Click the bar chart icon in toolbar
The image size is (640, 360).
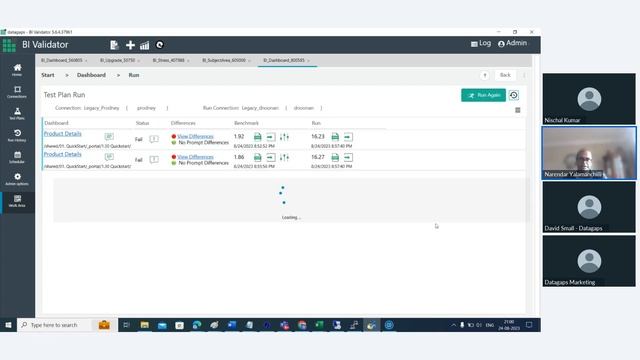click(144, 45)
